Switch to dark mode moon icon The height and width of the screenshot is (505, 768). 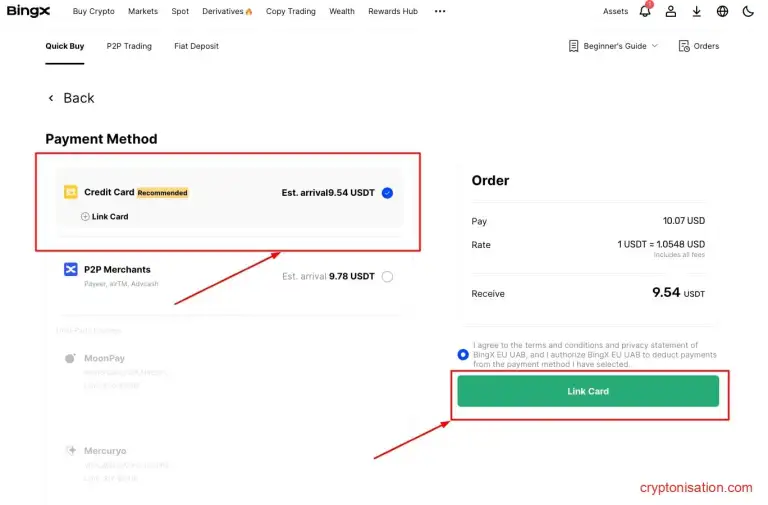[x=748, y=12]
